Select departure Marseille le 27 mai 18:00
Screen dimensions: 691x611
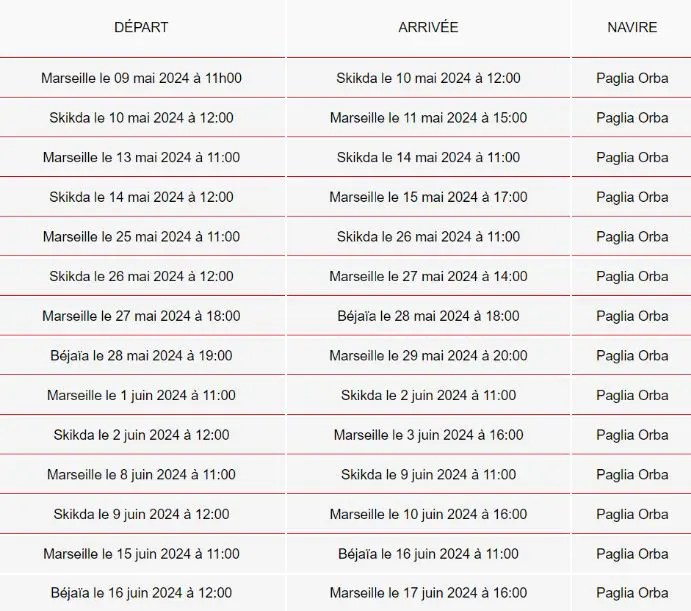point(141,316)
